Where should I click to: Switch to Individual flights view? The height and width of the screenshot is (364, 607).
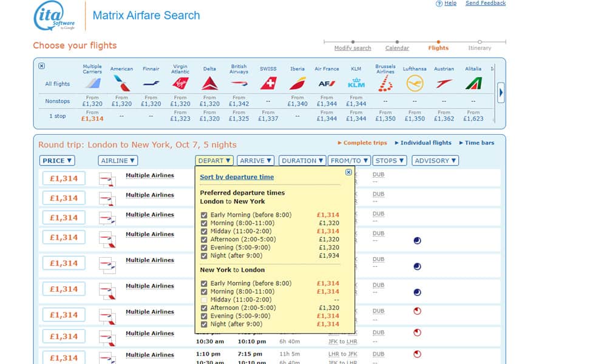[x=426, y=143]
